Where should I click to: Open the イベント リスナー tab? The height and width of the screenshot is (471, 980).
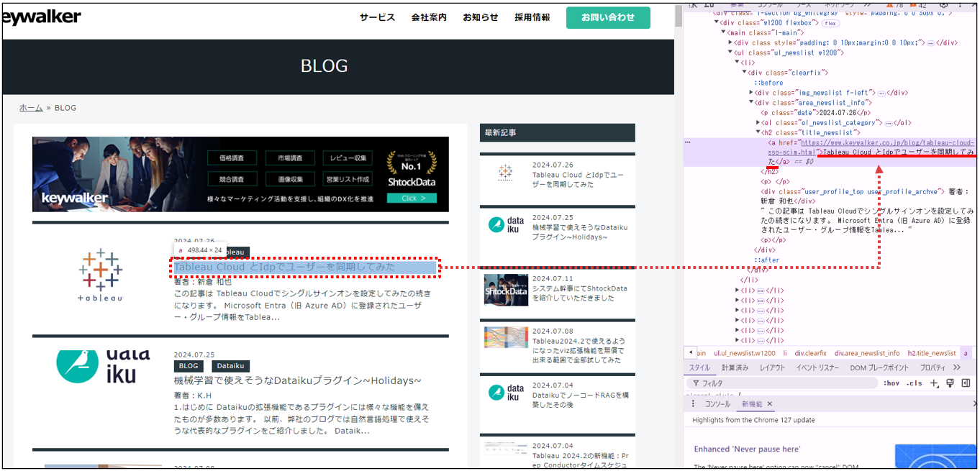point(817,367)
